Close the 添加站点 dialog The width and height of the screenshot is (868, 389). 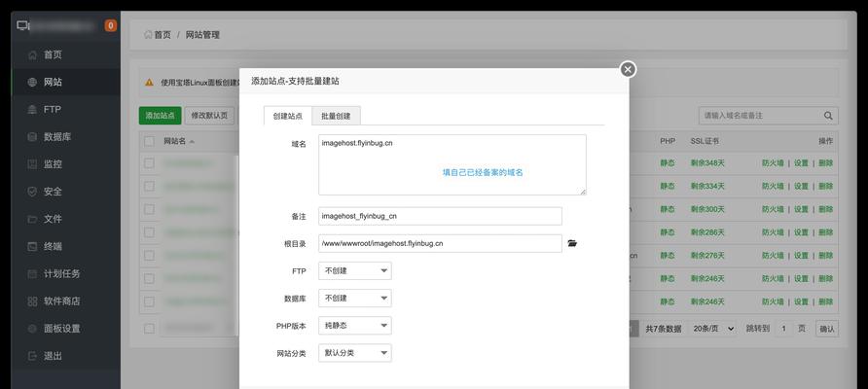[x=628, y=69]
